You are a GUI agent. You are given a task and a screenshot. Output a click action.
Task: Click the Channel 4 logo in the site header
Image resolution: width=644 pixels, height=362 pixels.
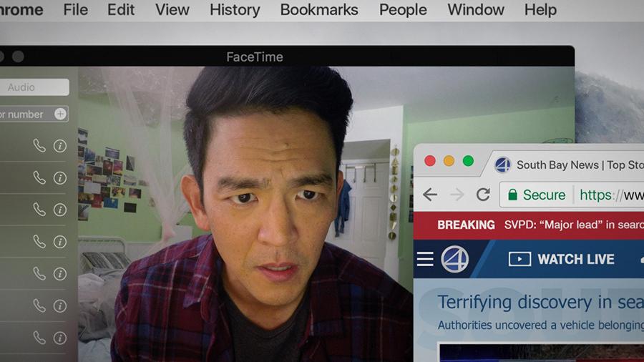coord(454,260)
